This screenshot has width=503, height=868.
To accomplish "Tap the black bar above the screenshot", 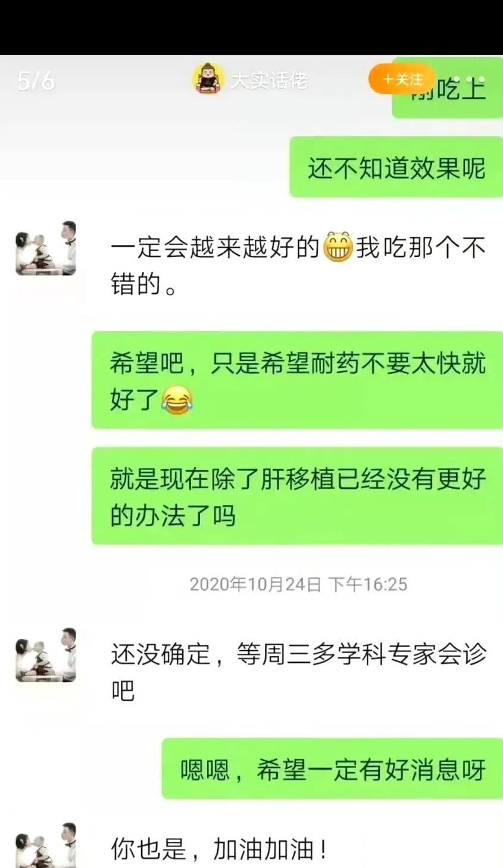I will [x=251, y=27].
